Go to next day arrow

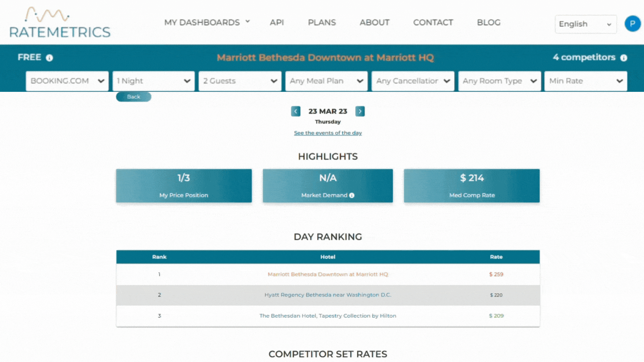pyautogui.click(x=360, y=111)
